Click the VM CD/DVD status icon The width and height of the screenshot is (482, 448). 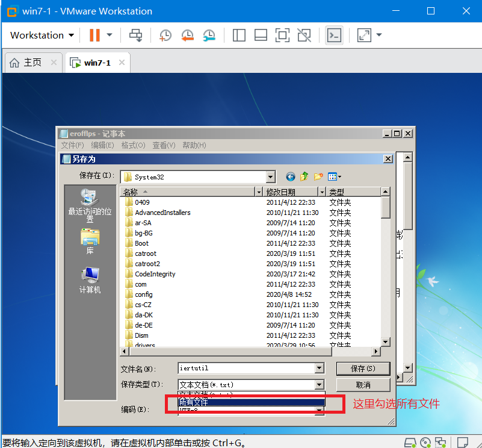coord(425,443)
